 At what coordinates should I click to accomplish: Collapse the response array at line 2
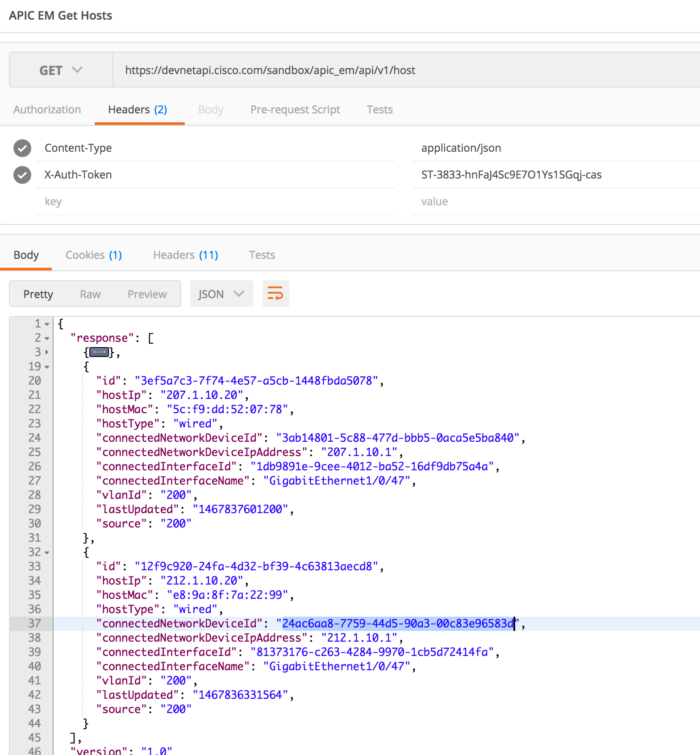47,338
